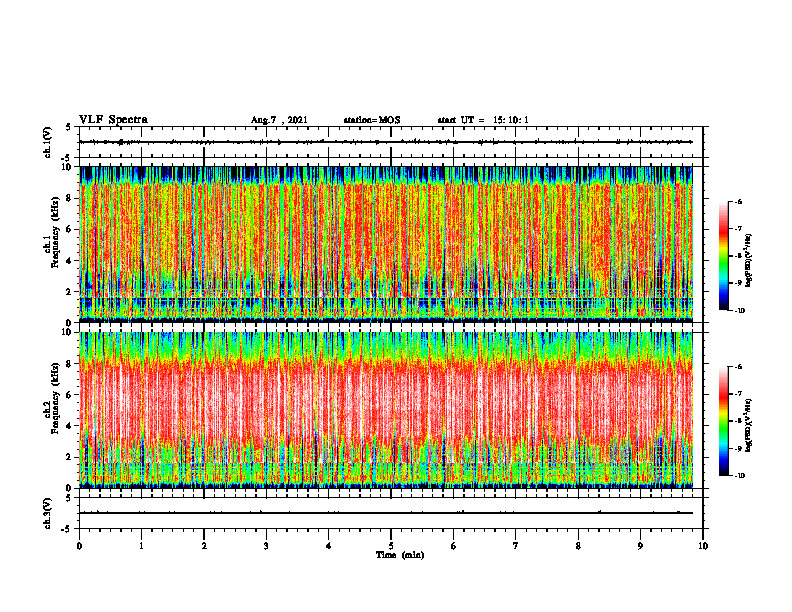Viewport: 792px width, 612px height.
Task: Click the "ch.1(V)" waveform axis label
Action: (x=48, y=142)
